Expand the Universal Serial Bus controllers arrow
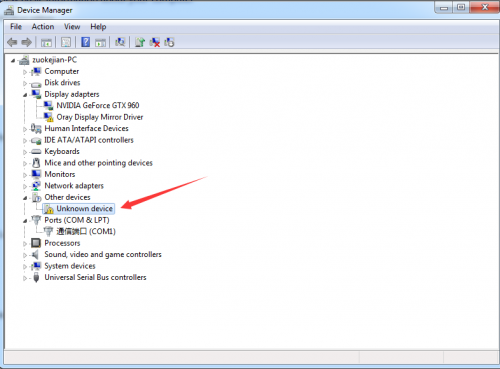 (x=25, y=278)
